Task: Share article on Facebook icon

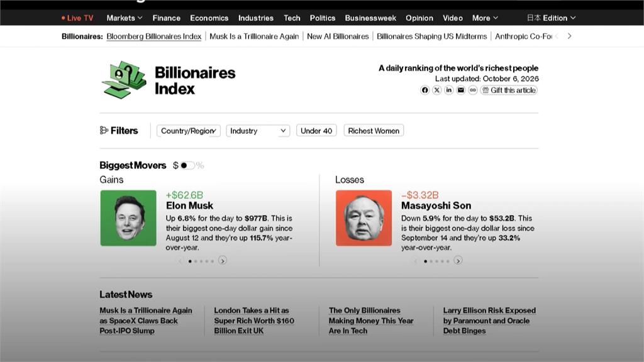Action: point(425,90)
